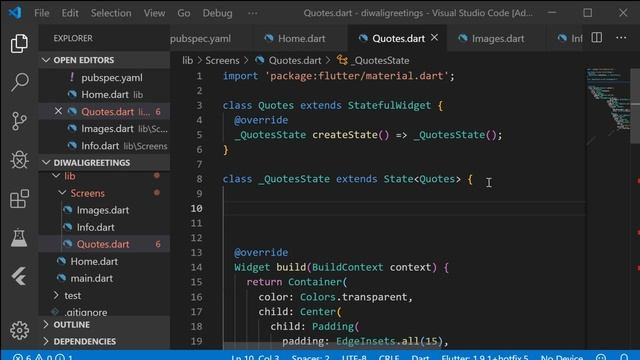Open the Selection menu
Viewport: 640px width, 360px height.
111,13
